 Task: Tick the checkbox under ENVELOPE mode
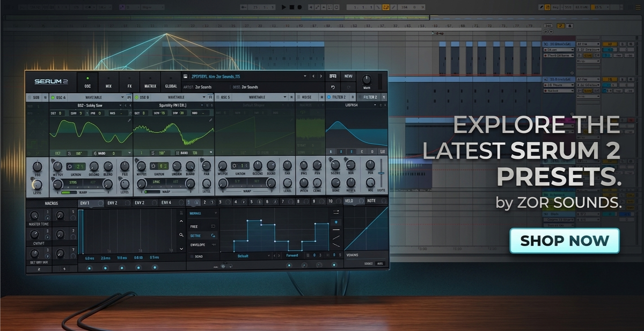click(x=192, y=256)
